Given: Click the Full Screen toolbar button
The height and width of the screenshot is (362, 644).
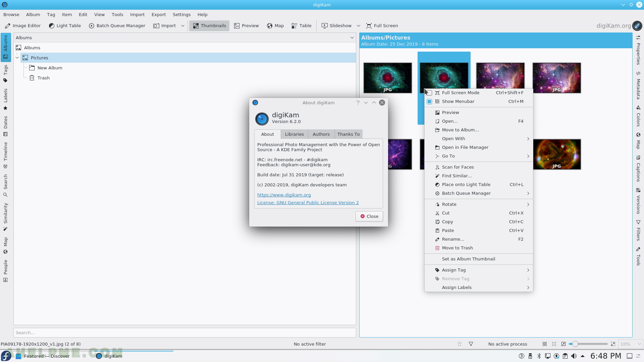Looking at the screenshot, I should tap(382, 26).
